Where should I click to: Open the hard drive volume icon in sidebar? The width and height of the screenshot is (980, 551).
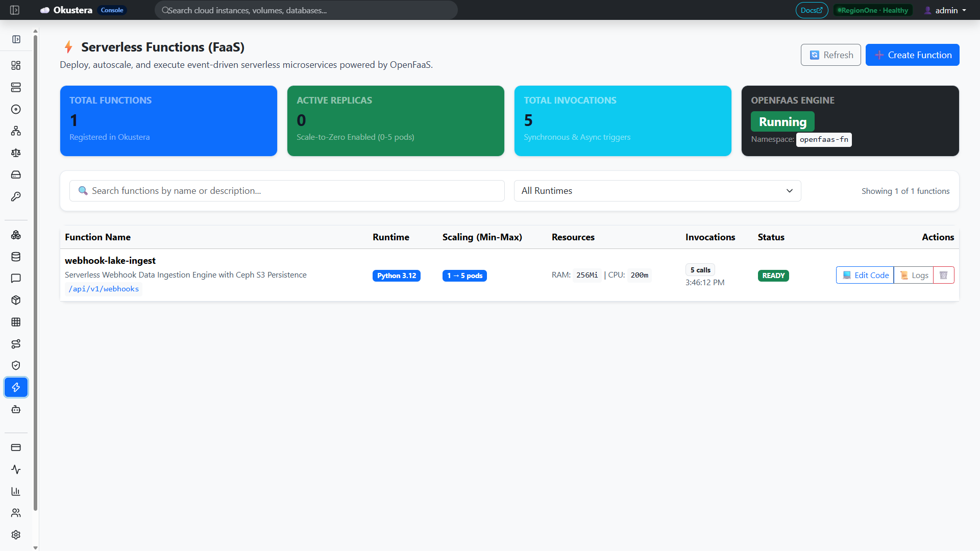tap(16, 174)
